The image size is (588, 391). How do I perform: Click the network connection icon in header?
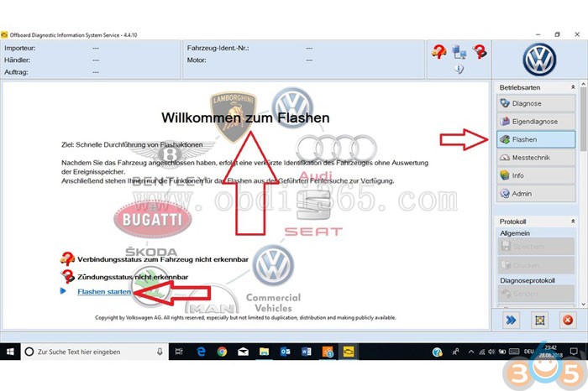pyautogui.click(x=459, y=52)
